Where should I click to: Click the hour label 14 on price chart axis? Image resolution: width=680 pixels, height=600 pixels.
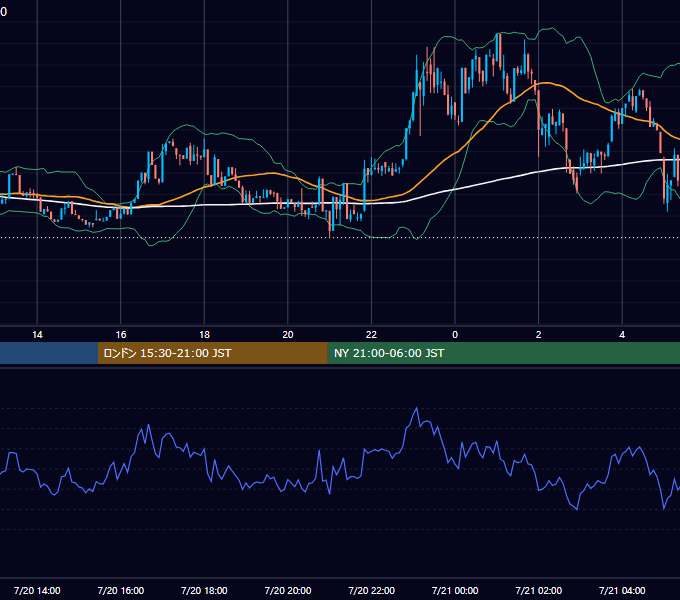click(x=37, y=335)
